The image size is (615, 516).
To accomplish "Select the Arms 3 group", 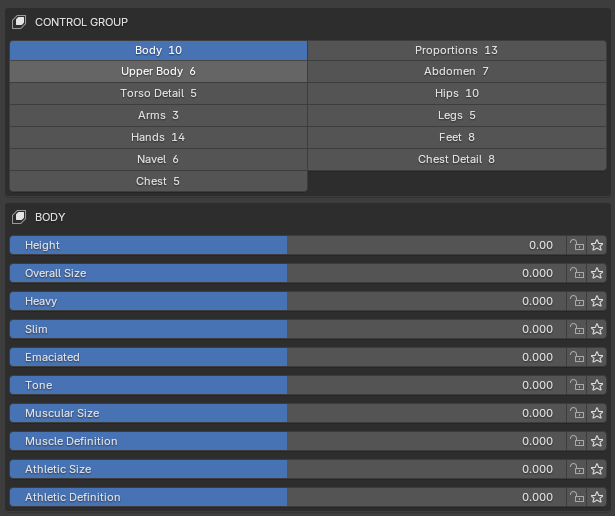I will [158, 115].
